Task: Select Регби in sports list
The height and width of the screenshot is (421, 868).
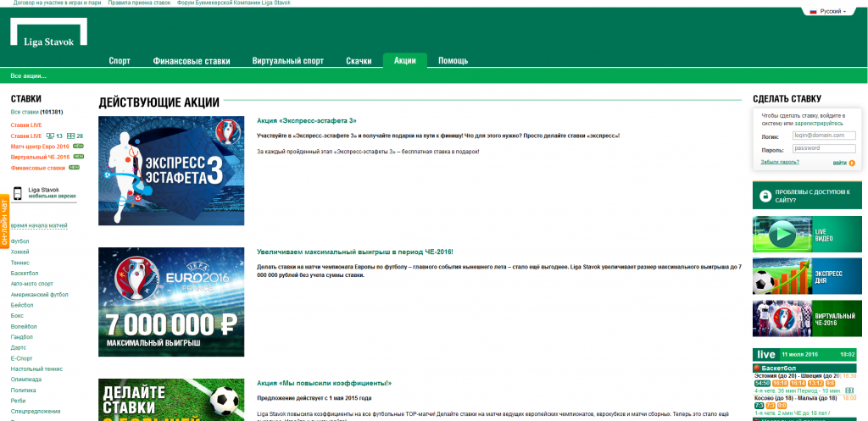Action: coord(18,401)
